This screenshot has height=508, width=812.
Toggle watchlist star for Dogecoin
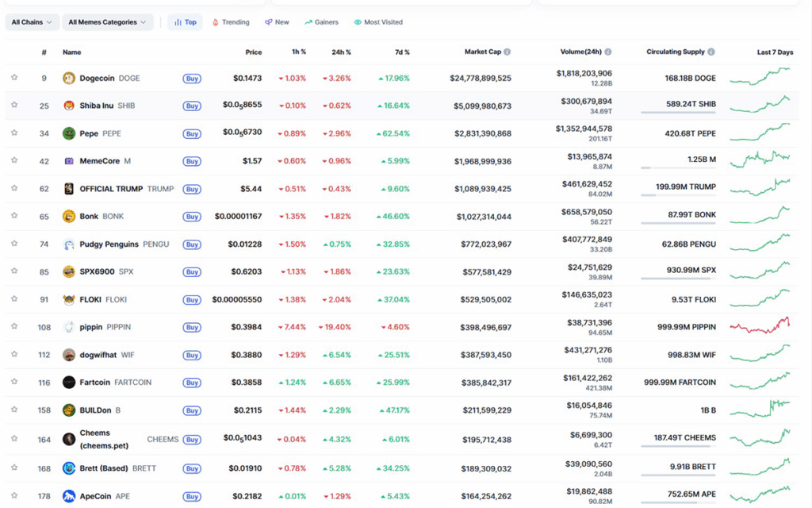14,77
